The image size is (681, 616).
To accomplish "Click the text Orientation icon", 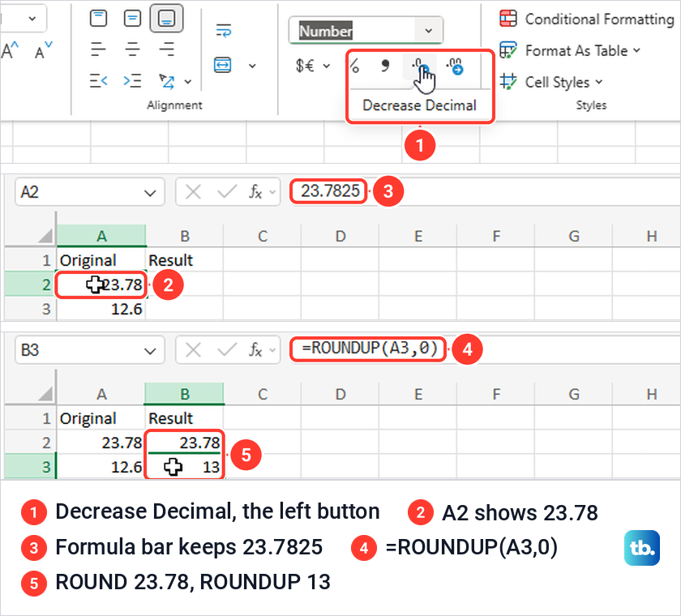I will [167, 81].
